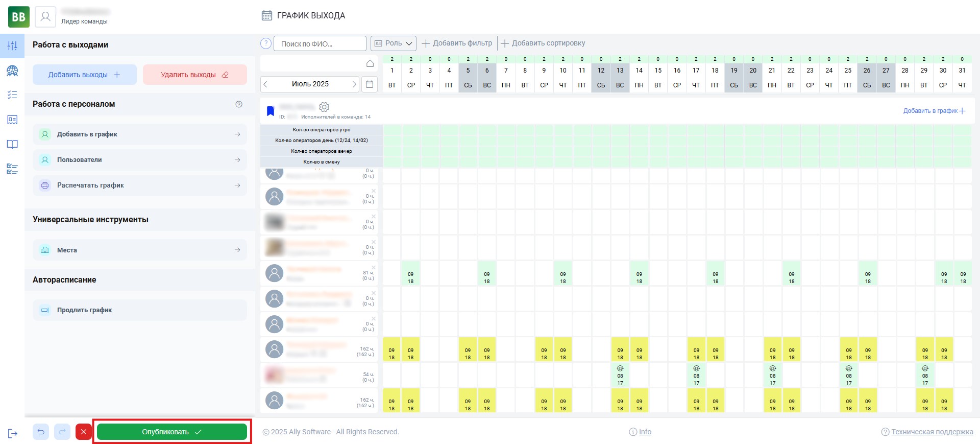Open the user profile avatar icon

pos(45,17)
